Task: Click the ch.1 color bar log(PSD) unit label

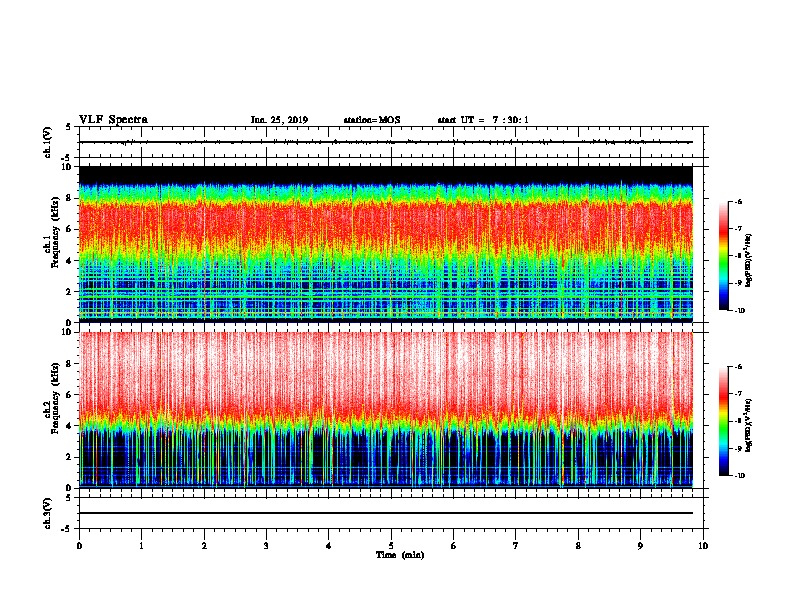Action: (x=749, y=260)
